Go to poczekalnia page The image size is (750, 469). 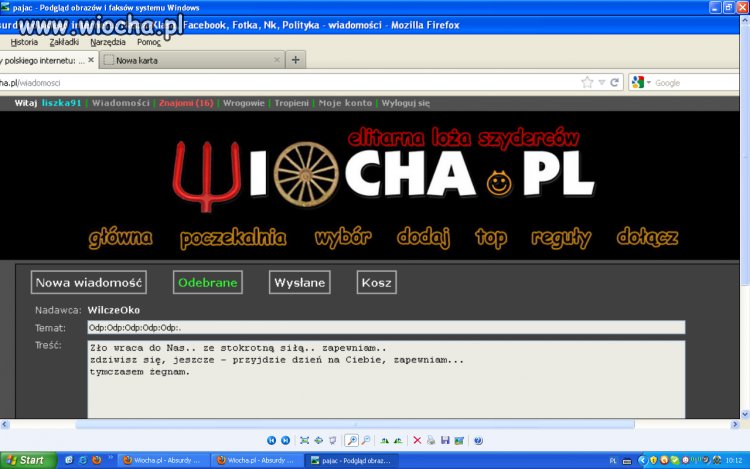233,238
